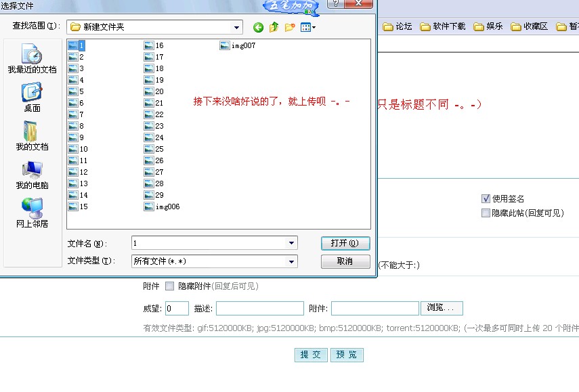Click the 打开 button

[x=345, y=243]
